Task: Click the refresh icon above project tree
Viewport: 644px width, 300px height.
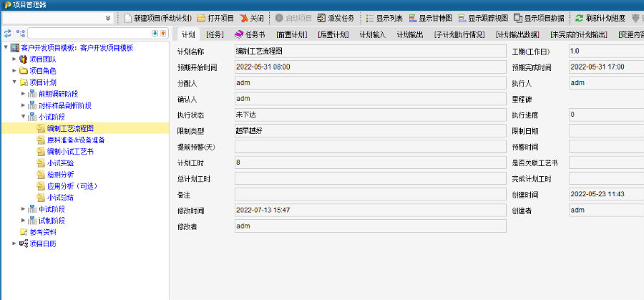Action: click(7, 33)
